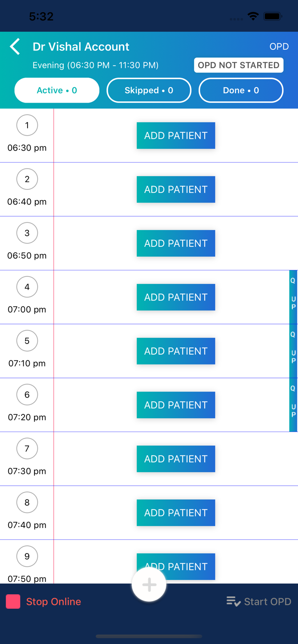298x644 pixels.
Task: View the Done patients tab
Action: [x=241, y=90]
